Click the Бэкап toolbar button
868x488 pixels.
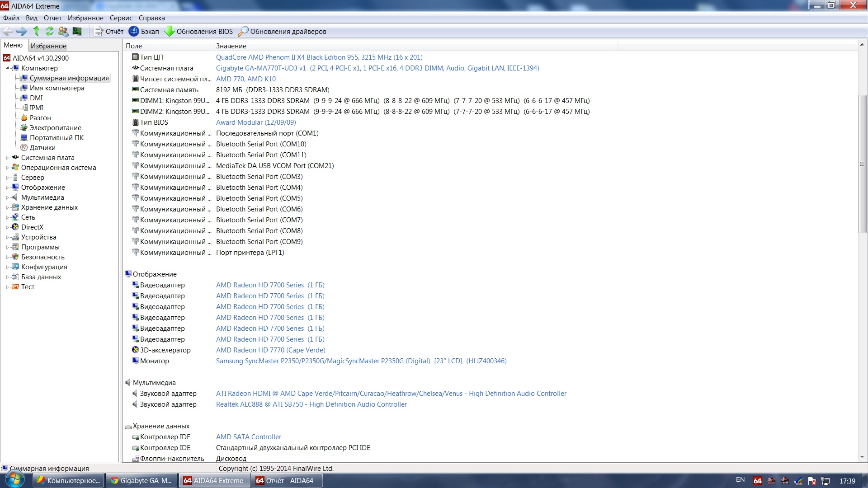point(144,31)
